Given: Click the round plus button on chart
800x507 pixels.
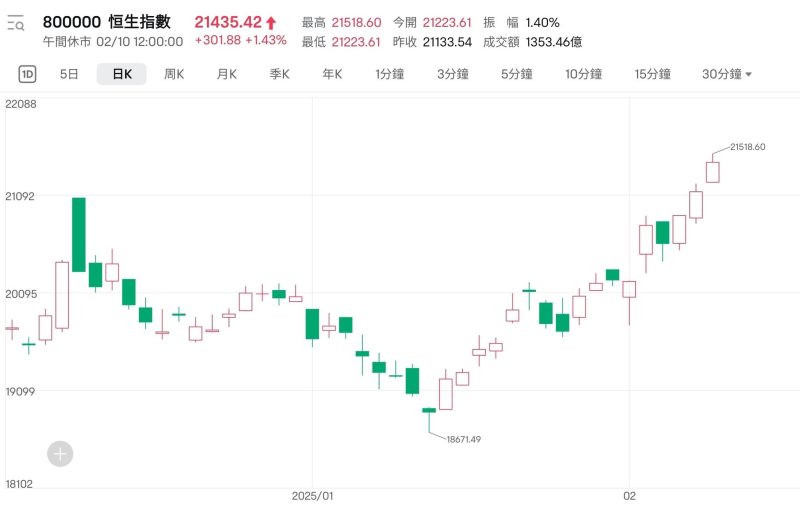Looking at the screenshot, I should coord(60,454).
